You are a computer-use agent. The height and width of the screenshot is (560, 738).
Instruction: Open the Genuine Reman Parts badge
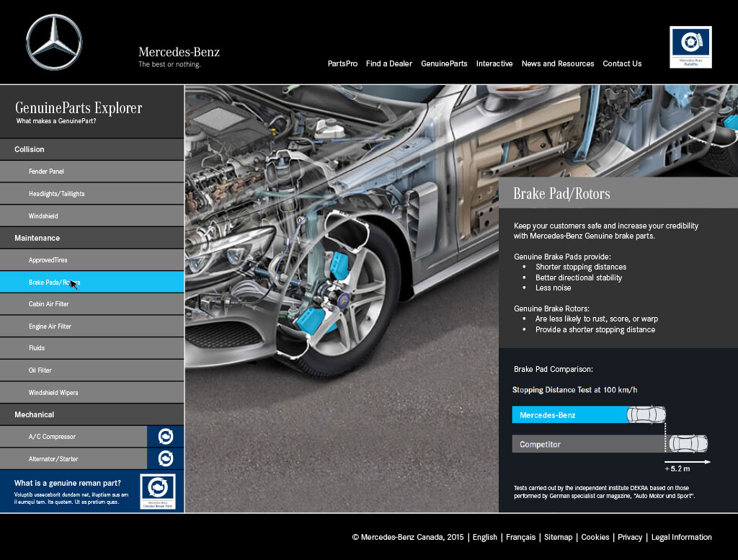158,492
